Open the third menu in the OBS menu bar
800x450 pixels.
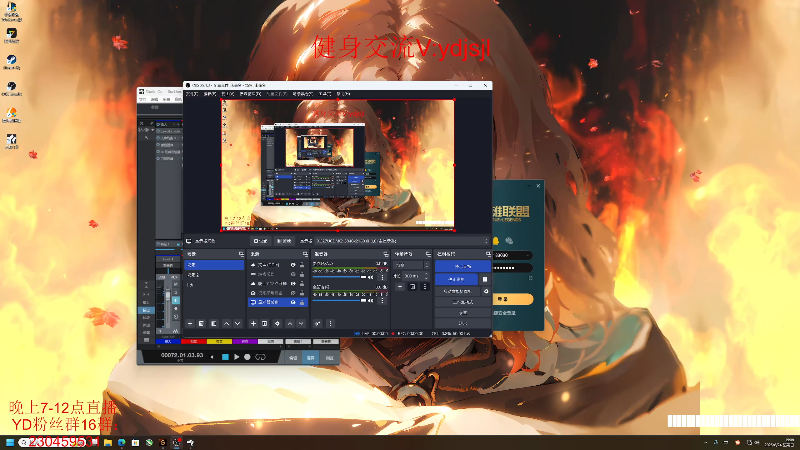tap(228, 94)
